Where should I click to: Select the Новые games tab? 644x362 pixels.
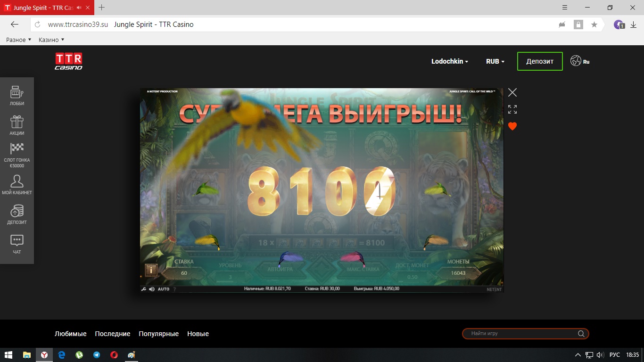tap(198, 334)
